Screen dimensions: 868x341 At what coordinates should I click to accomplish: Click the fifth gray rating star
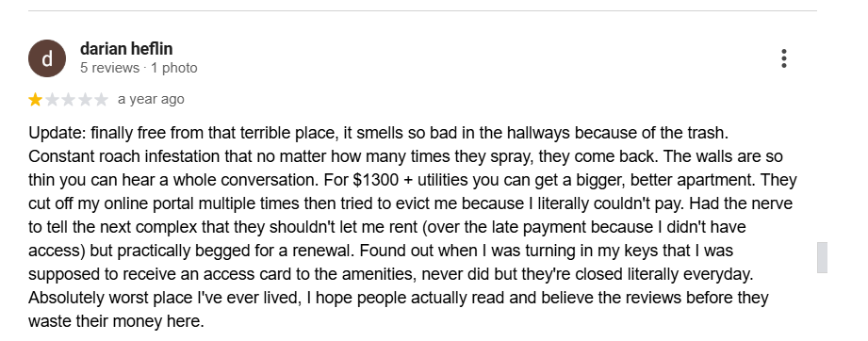(x=101, y=100)
